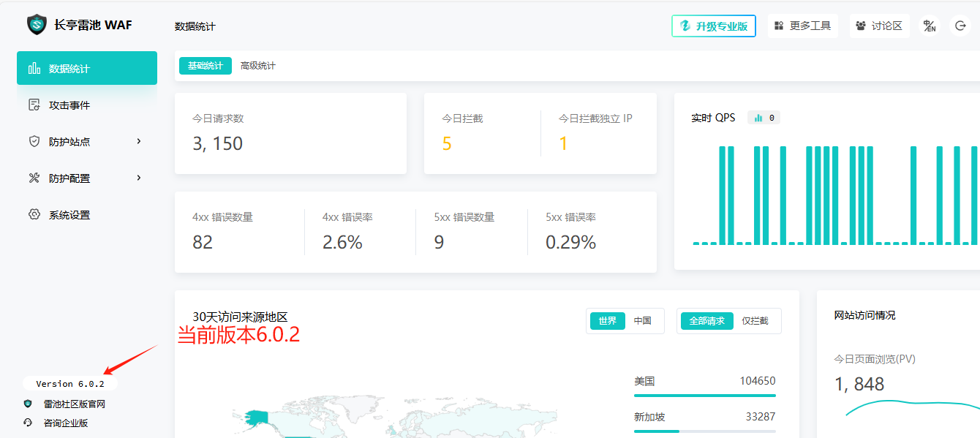Expand the 防护站点 submenu arrow
The image size is (980, 438).
click(x=139, y=141)
